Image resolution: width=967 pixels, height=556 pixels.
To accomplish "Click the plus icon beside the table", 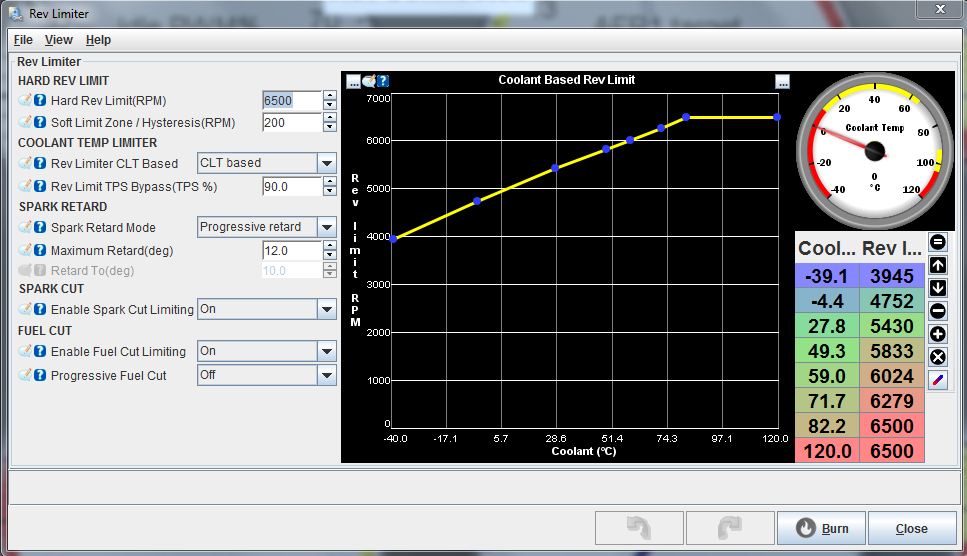I will click(x=937, y=334).
